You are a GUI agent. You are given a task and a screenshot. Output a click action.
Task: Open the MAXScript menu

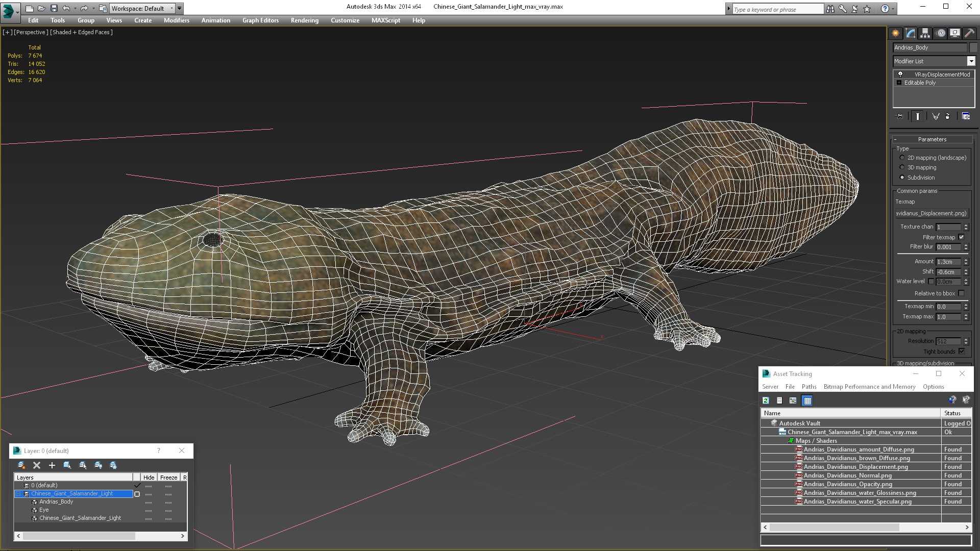(386, 20)
